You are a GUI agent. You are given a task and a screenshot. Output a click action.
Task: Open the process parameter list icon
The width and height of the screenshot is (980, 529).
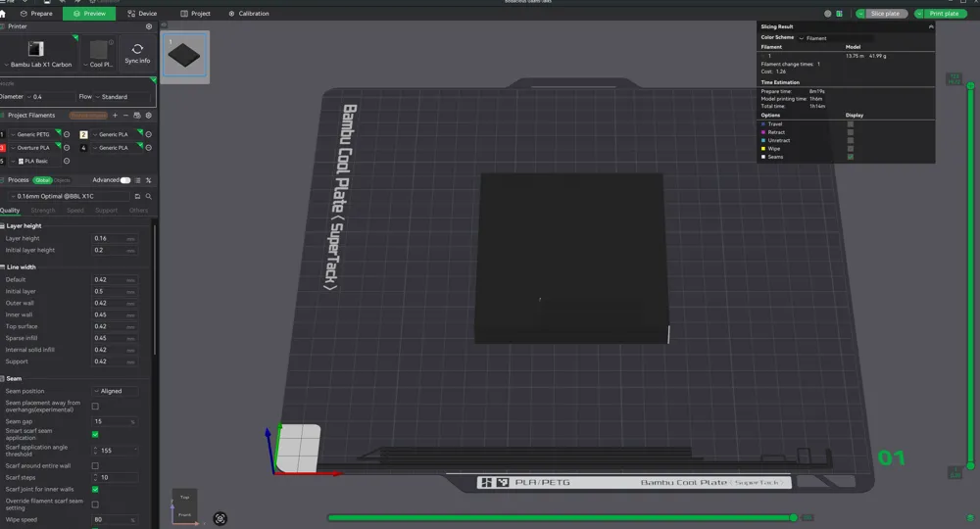click(x=137, y=180)
